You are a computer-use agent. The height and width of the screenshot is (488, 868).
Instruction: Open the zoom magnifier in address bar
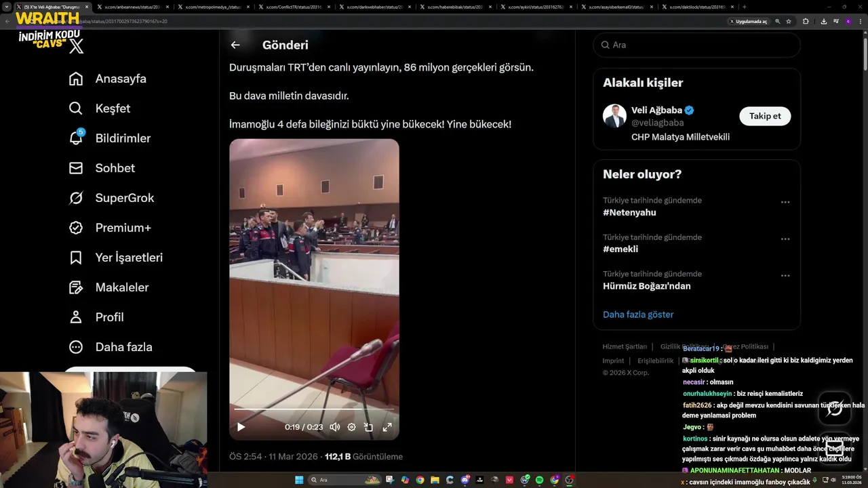(777, 21)
